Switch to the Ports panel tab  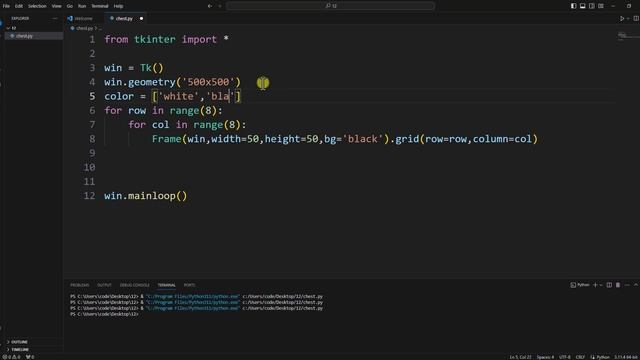(x=189, y=285)
